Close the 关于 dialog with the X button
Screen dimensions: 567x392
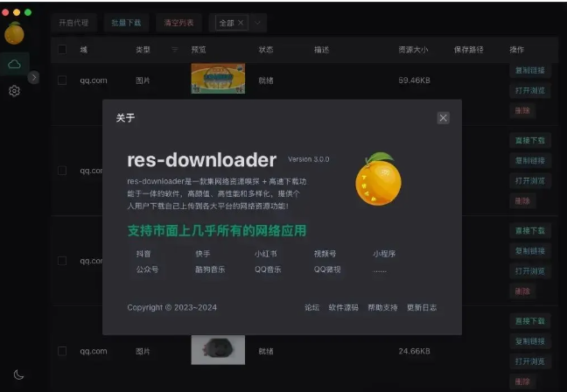click(x=444, y=118)
